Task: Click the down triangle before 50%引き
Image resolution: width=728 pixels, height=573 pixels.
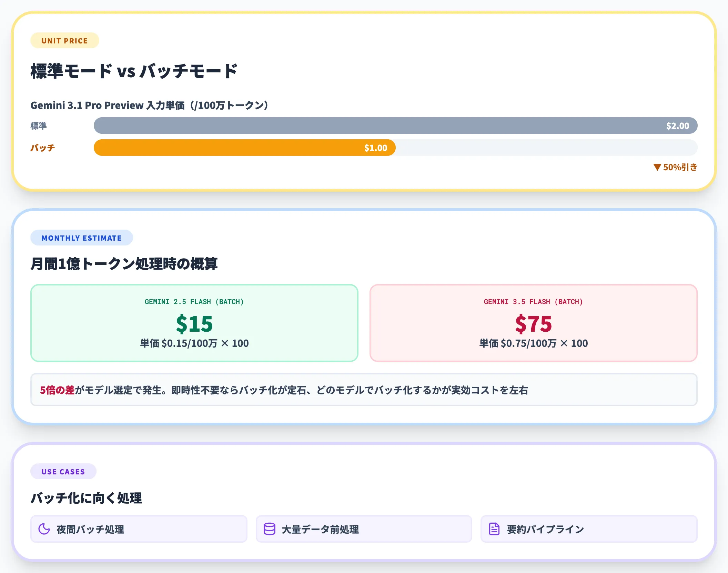Action: (x=657, y=168)
